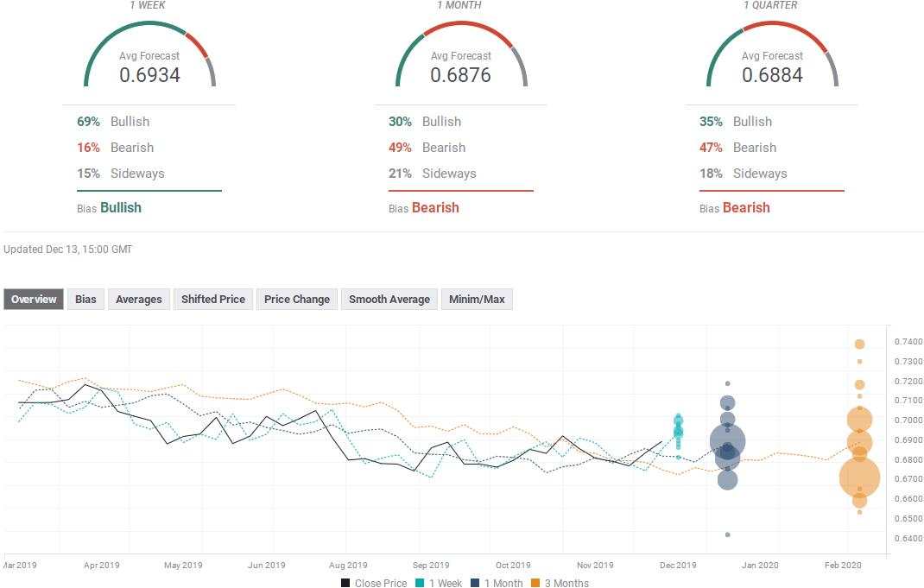Click the lowest navy dot near 0.6400

click(728, 534)
